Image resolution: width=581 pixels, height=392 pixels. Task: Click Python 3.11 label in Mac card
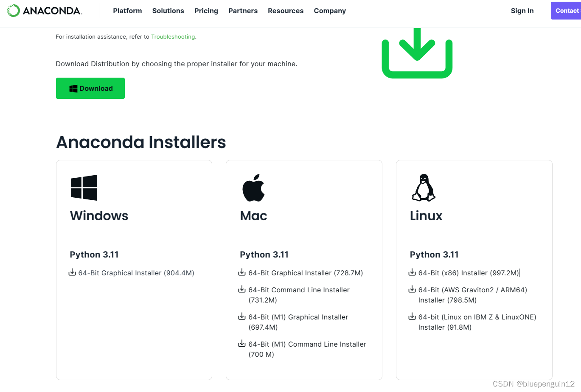click(x=264, y=255)
